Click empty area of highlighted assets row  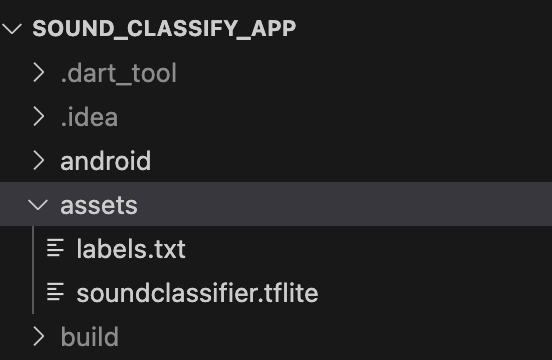point(345,204)
